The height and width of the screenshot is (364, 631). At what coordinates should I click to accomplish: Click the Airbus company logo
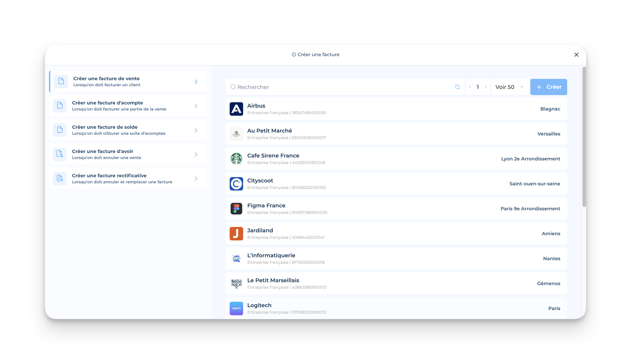coord(236,109)
